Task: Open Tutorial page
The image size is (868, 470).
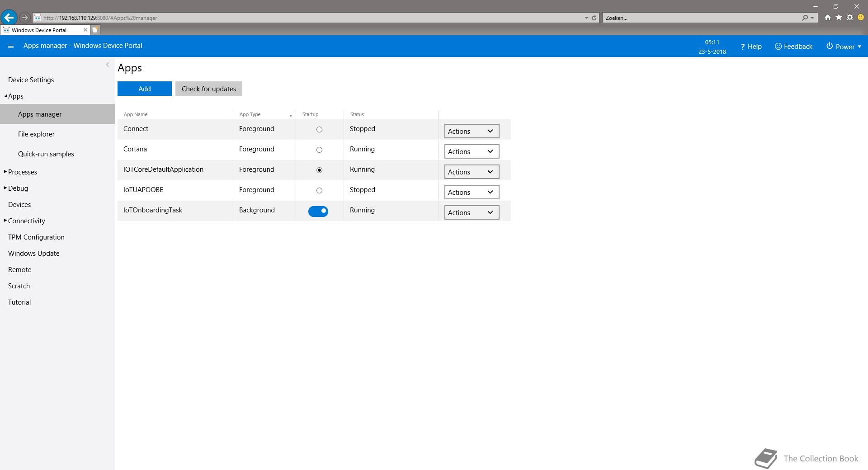Action: pyautogui.click(x=19, y=302)
